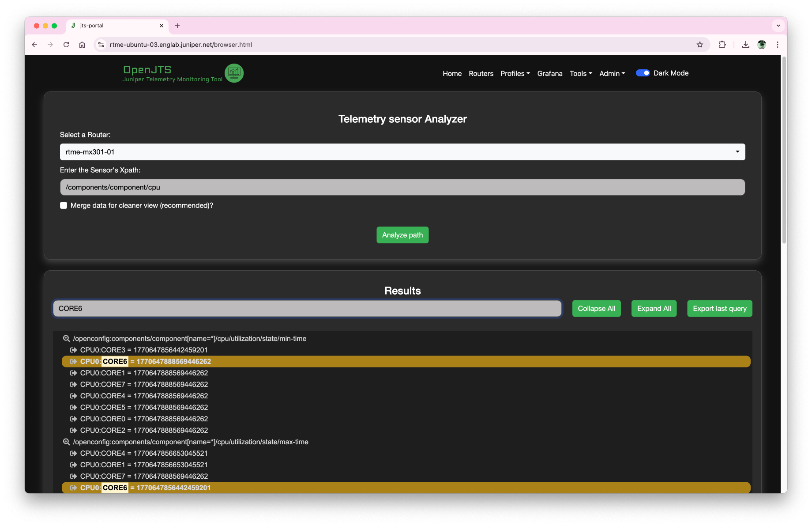Image resolution: width=812 pixels, height=526 pixels.
Task: Click the arrow icon on highlighted CORE6 row
Action: click(74, 361)
